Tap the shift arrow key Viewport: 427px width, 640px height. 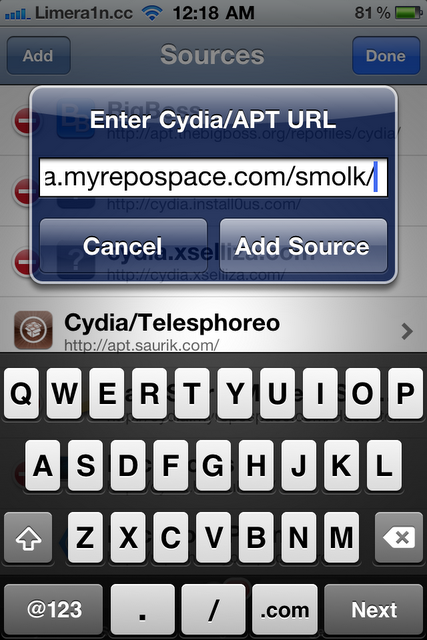(28, 538)
